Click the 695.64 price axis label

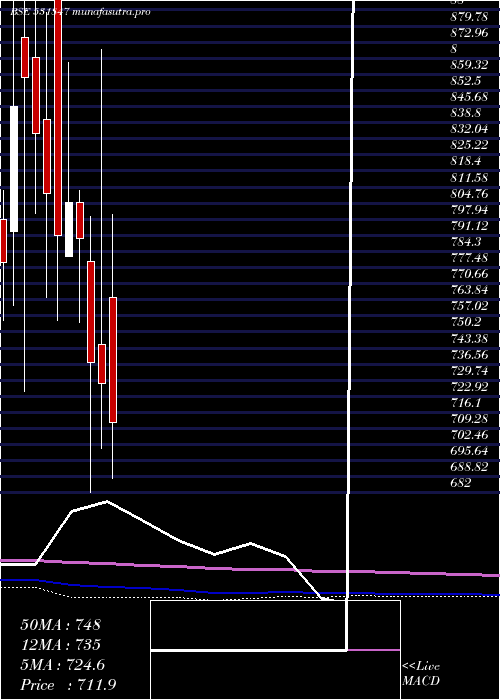[x=469, y=450]
